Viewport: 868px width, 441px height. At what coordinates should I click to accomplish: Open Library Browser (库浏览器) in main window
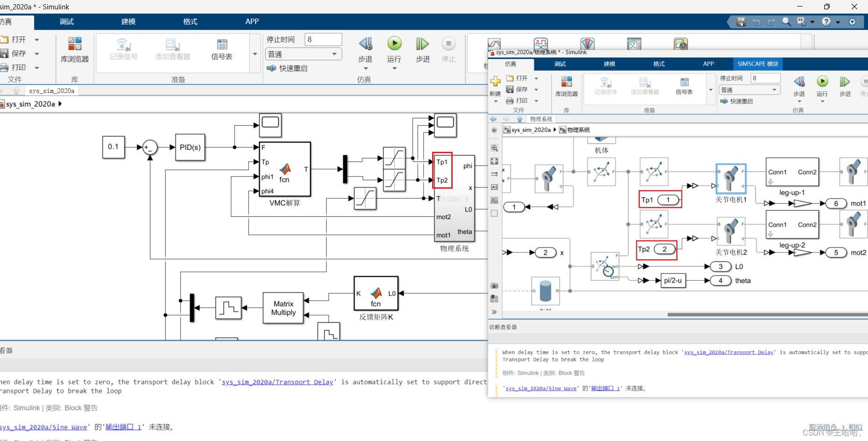pyautogui.click(x=75, y=50)
